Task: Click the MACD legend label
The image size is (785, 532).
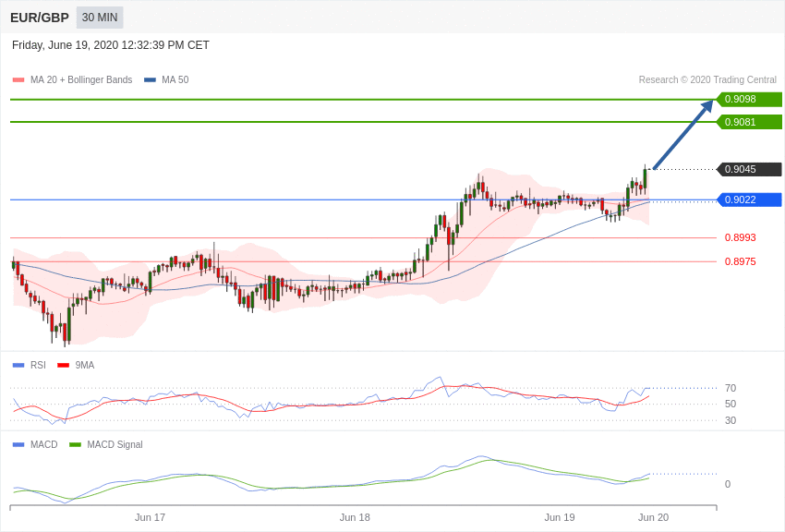Action: pos(44,444)
